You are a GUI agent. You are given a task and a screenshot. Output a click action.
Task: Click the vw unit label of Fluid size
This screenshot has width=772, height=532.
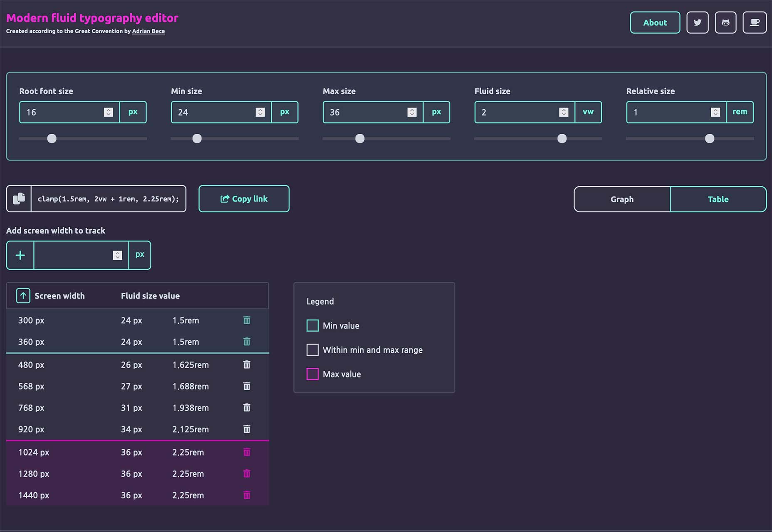[588, 112]
